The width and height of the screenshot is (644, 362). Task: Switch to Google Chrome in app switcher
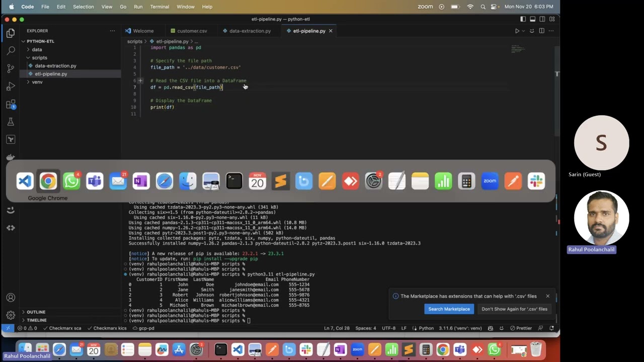pyautogui.click(x=48, y=181)
